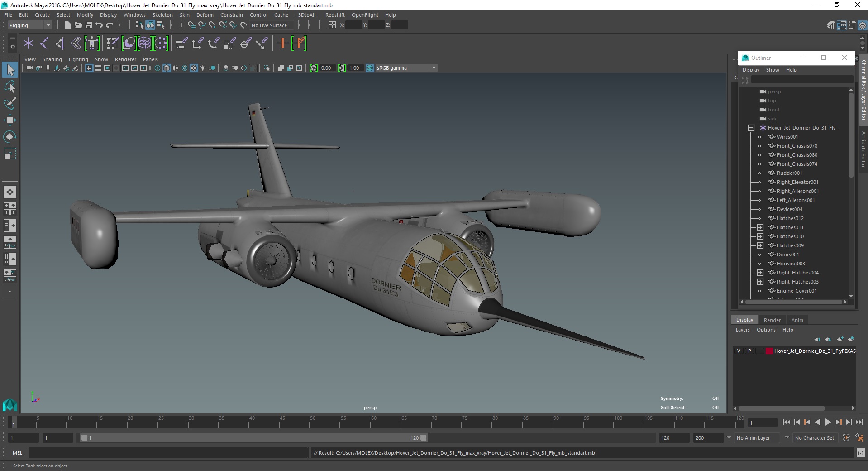This screenshot has width=868, height=471.
Task: Open the Skeleton menu
Action: click(x=162, y=15)
